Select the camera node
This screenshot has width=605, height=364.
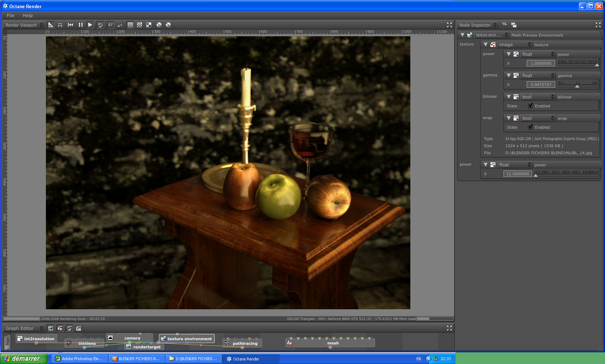(x=129, y=338)
